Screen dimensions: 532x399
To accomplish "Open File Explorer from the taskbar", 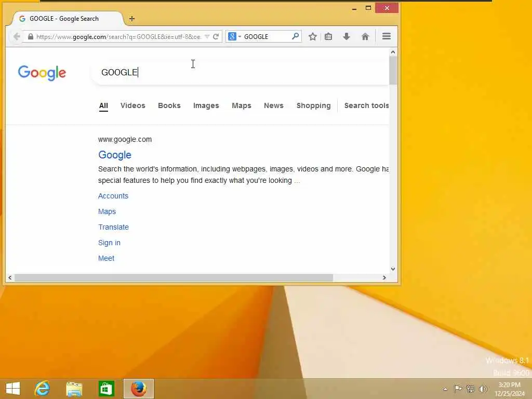I will click(74, 389).
